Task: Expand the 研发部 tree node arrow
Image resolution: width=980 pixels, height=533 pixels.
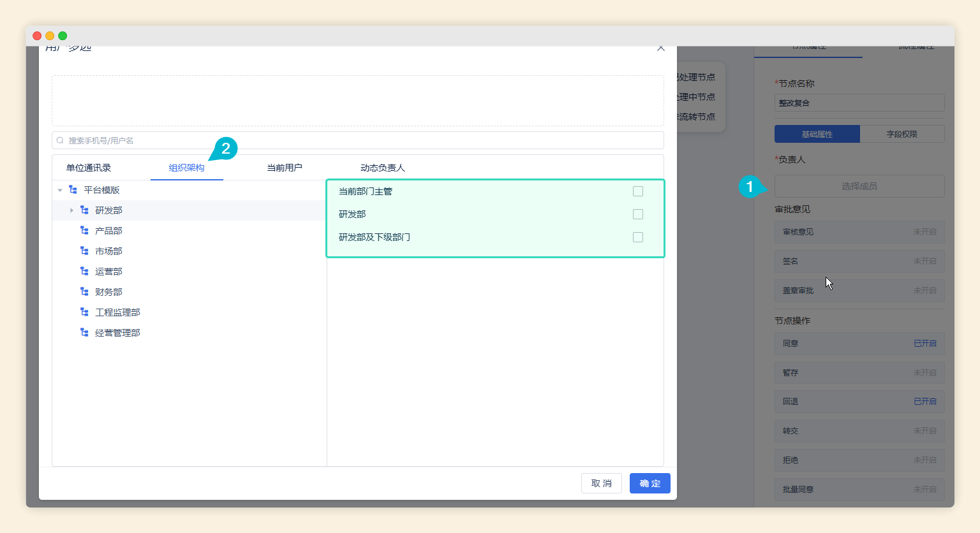Action: click(x=71, y=210)
